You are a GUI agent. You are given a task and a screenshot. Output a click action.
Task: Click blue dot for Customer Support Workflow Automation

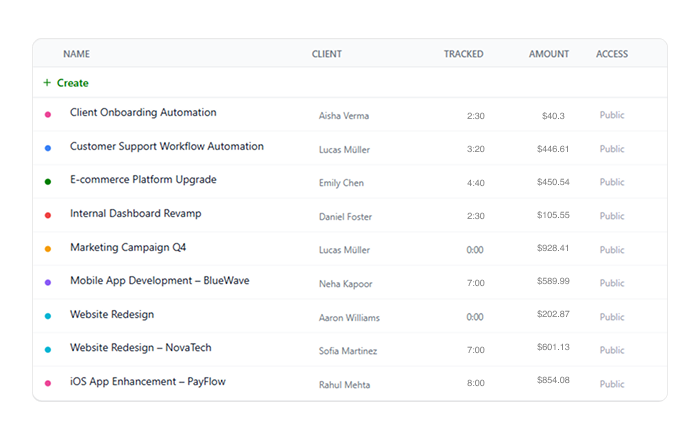click(48, 148)
